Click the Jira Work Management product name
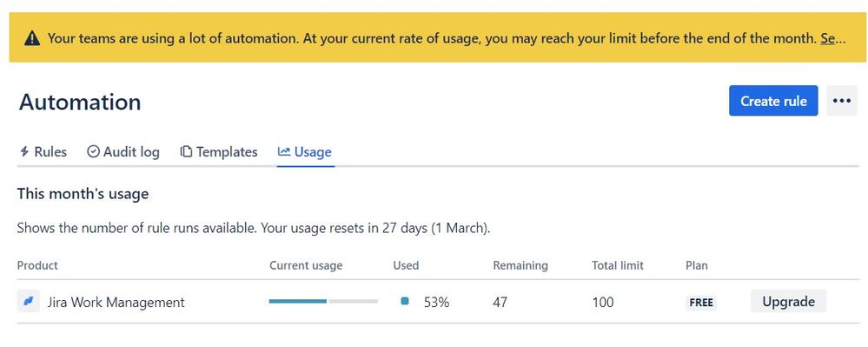 [x=116, y=302]
